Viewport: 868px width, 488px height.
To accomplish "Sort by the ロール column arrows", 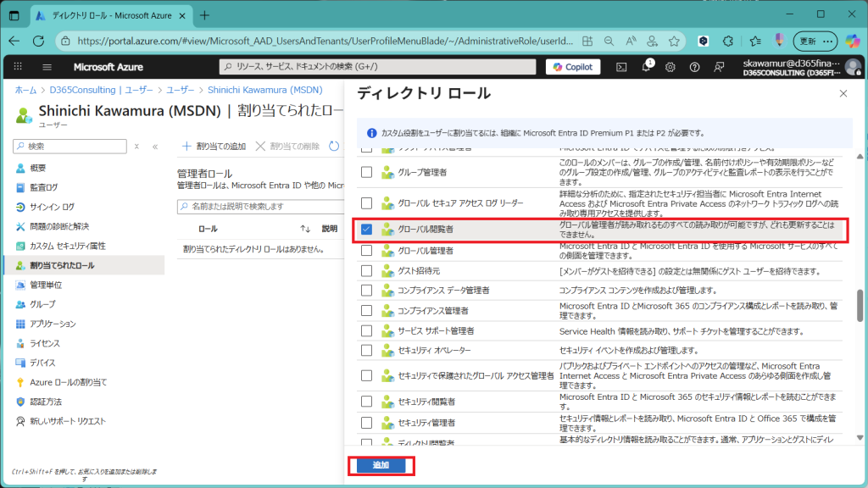I will click(x=305, y=229).
